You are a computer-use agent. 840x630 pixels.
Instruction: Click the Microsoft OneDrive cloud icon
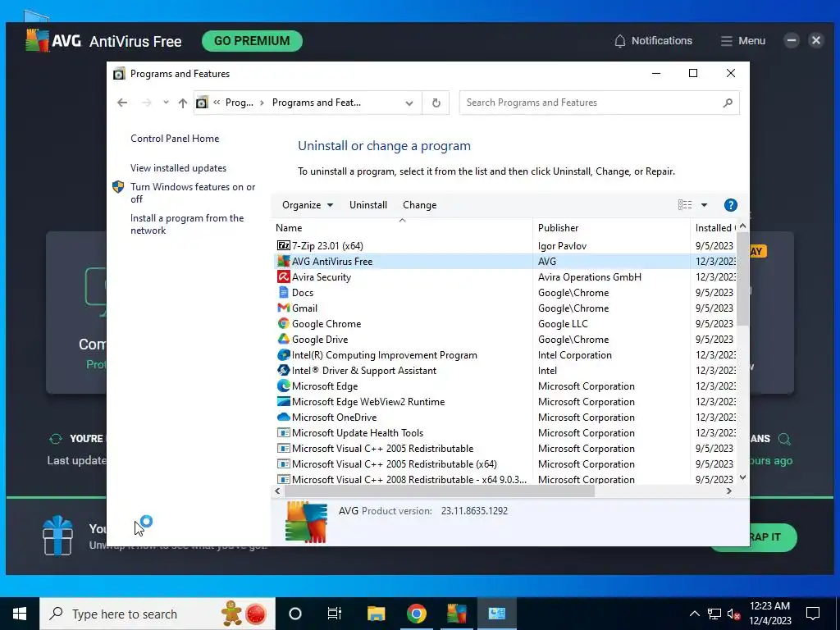point(283,417)
